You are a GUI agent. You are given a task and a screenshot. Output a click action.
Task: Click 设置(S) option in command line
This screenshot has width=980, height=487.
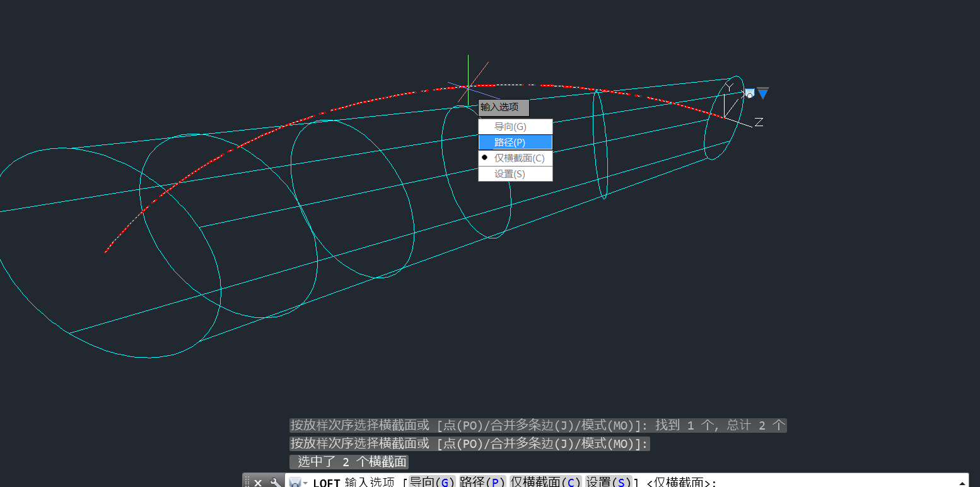(609, 482)
